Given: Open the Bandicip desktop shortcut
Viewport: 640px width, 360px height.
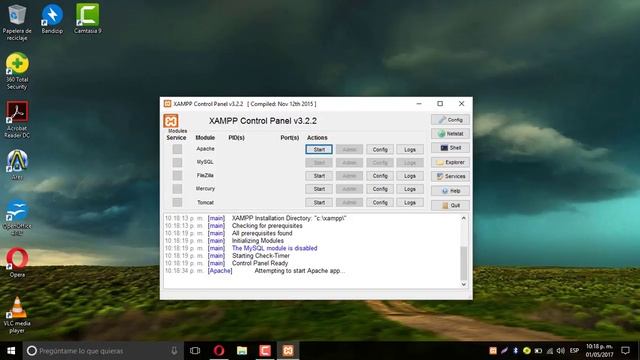Looking at the screenshot, I should click(52, 19).
